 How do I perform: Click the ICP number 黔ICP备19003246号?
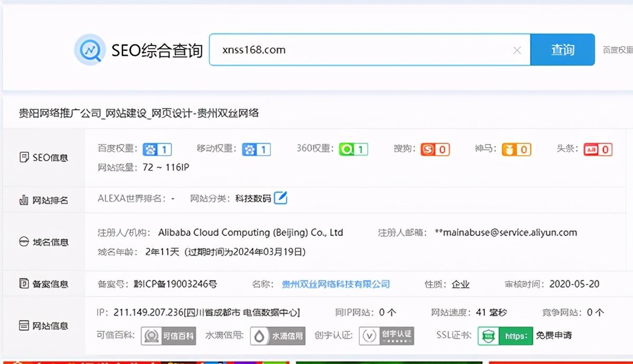click(175, 284)
